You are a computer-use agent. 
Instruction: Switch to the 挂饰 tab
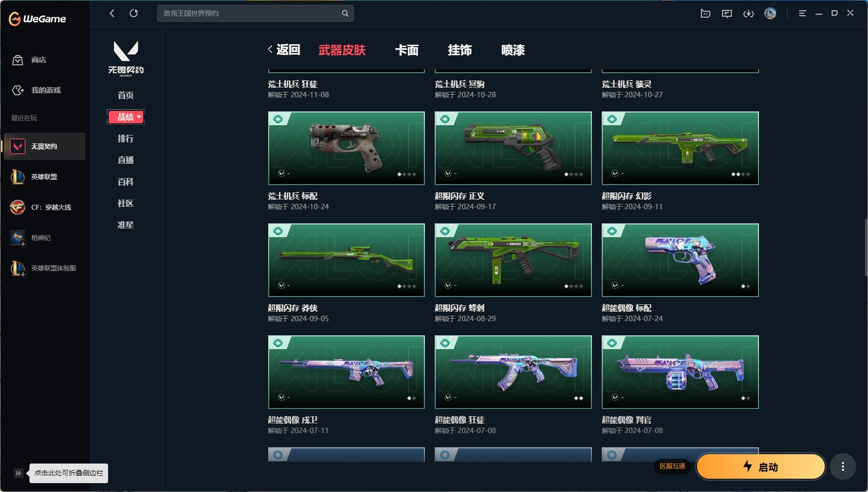tap(459, 50)
